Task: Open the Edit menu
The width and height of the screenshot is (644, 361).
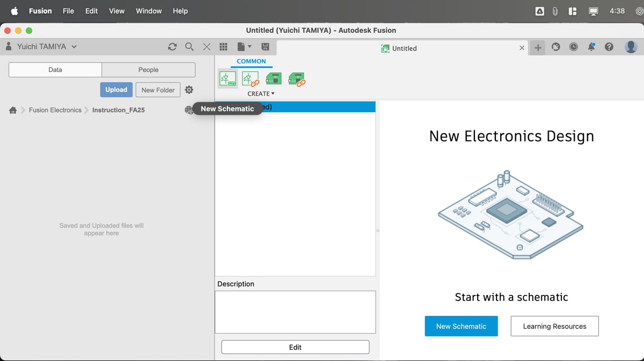Action: (92, 11)
